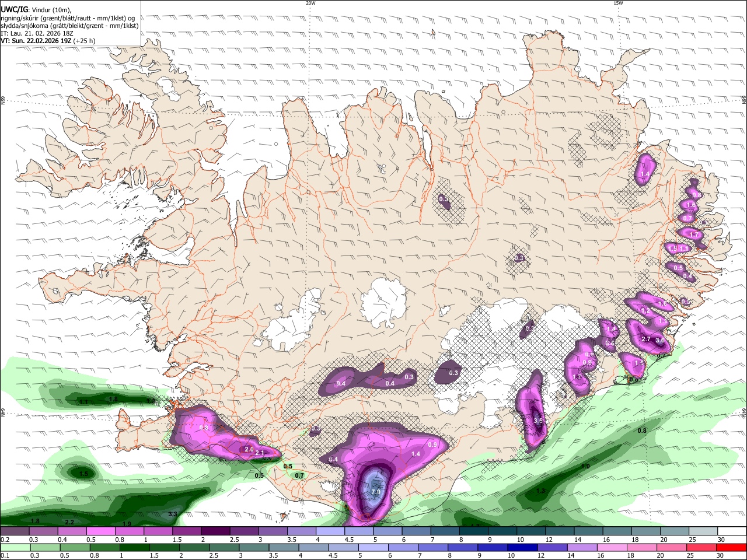747x560 pixels.
Task: Click the 'Vindur (10m)' text in the header
Action: tap(51, 9)
